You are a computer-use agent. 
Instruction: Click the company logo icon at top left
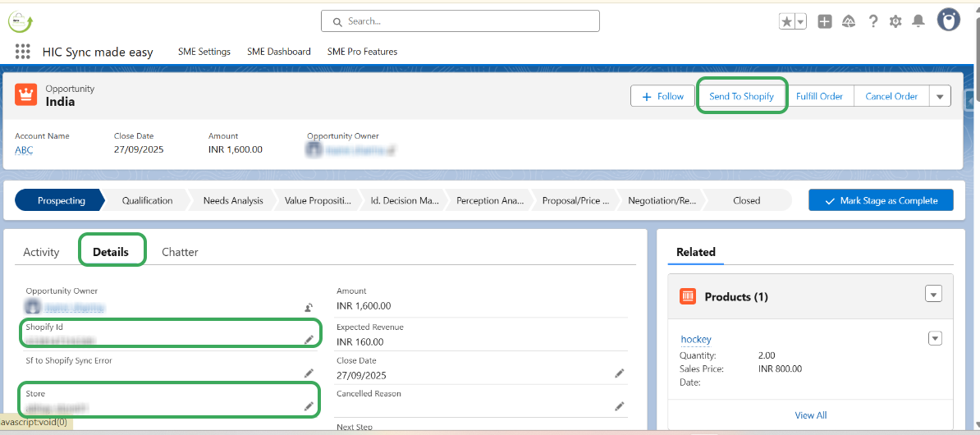(21, 21)
